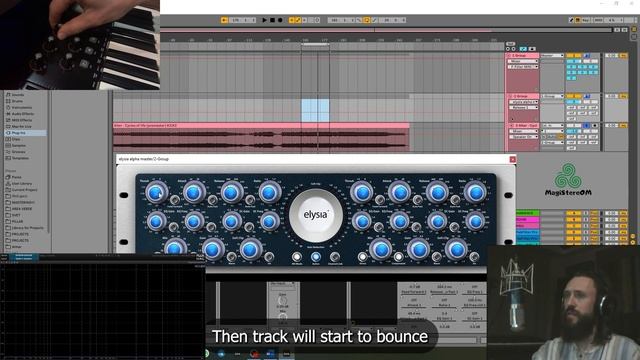640x360 pixels.
Task: Adjust left channel Attack knob
Action: pos(193,193)
